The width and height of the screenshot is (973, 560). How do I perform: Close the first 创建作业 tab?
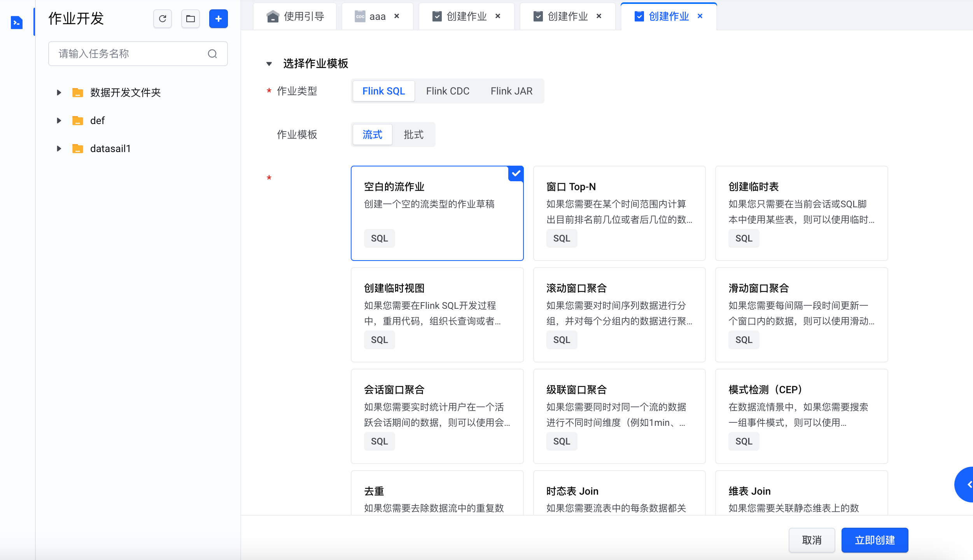498,16
